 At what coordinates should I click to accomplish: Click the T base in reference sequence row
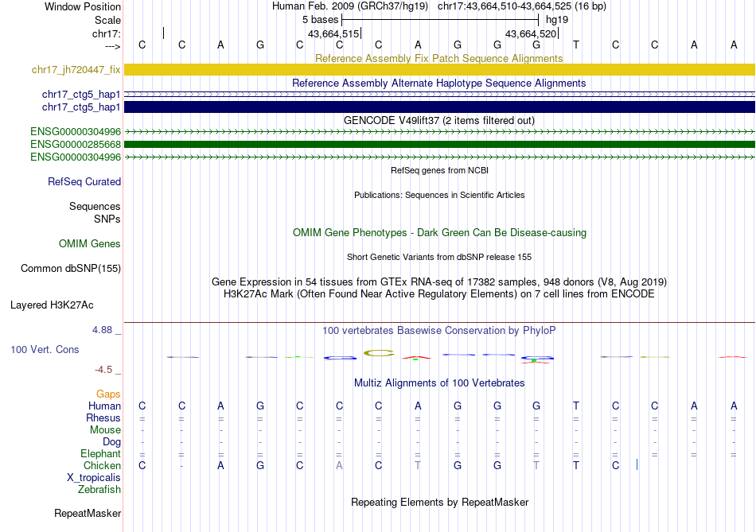coord(575,45)
